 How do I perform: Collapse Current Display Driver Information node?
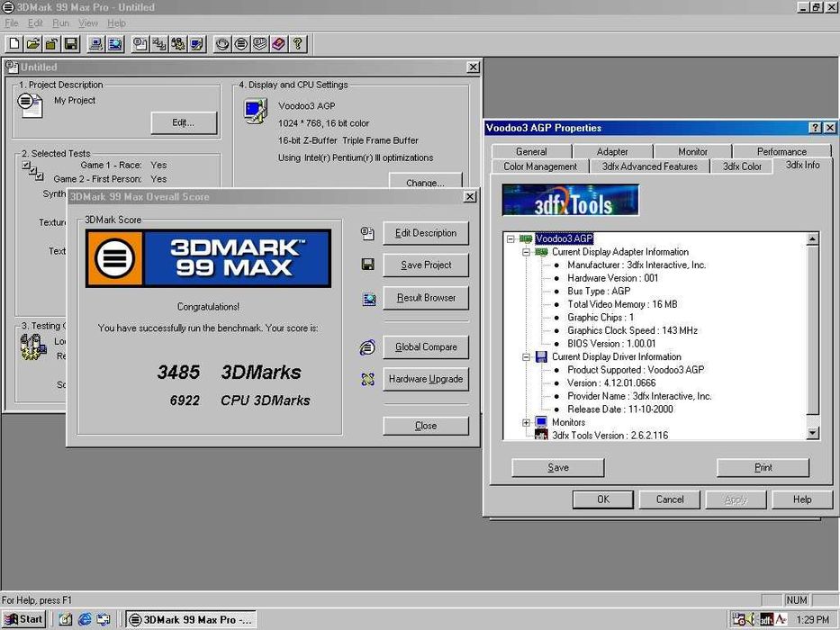526,356
